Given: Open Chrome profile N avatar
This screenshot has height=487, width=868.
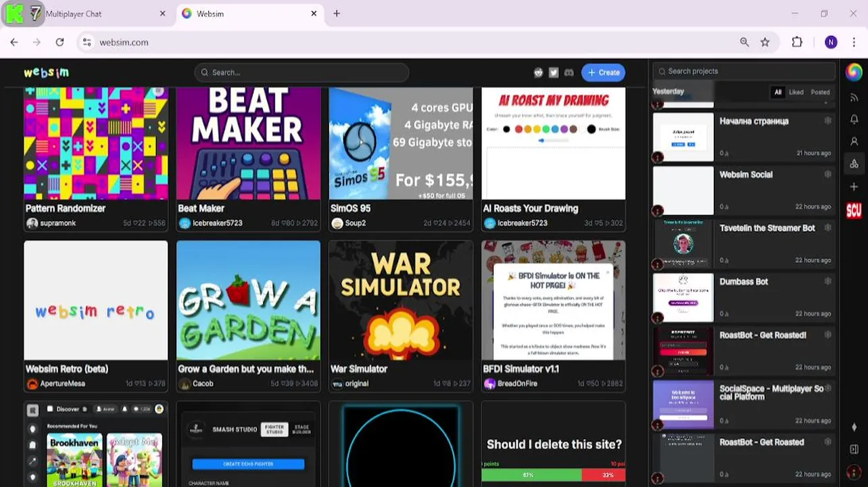Looking at the screenshot, I should (x=831, y=42).
